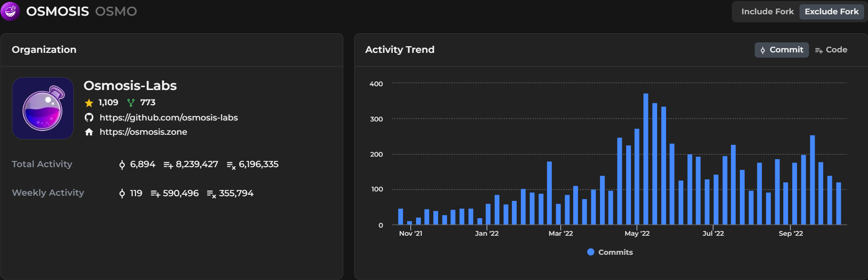This screenshot has height=280, width=868.
Task: Click the Weekly Activity deletions icon
Action: tap(211, 194)
